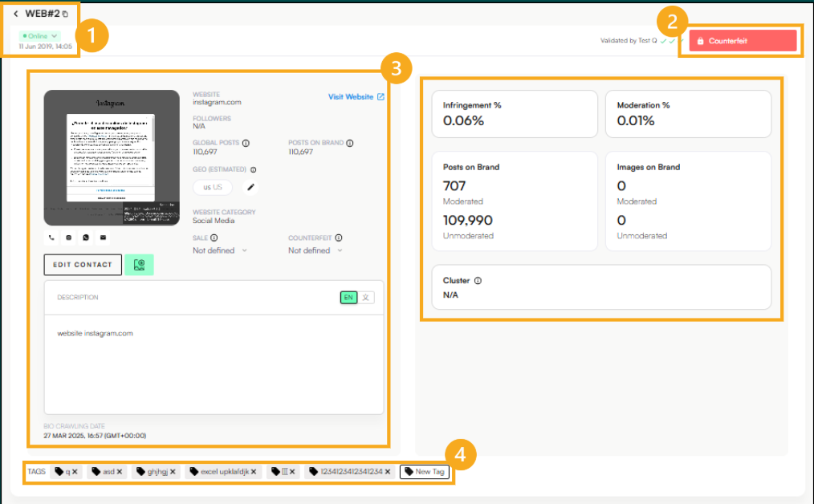Click the excel upklafdjk tag label

click(x=225, y=472)
